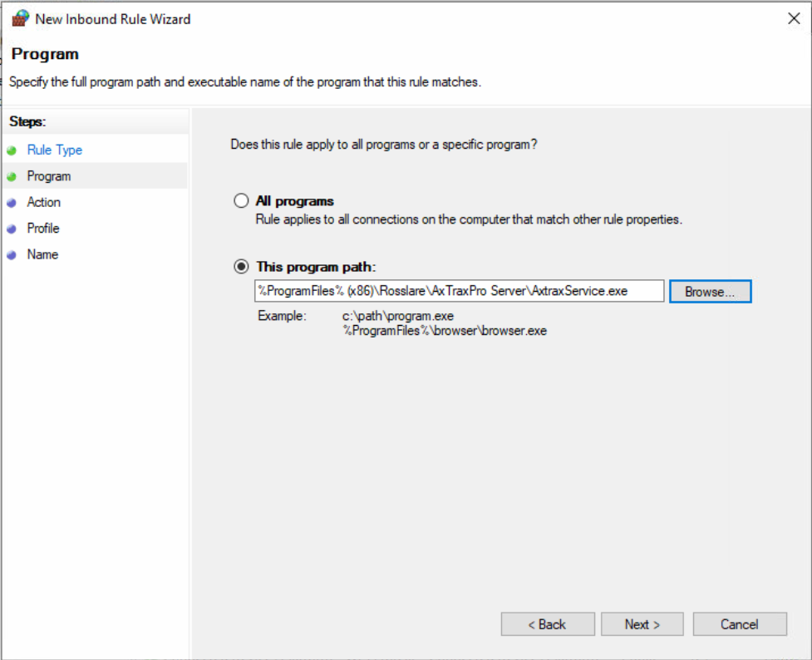Click the 'New Inbound Rule Wizard' title text

113,18
